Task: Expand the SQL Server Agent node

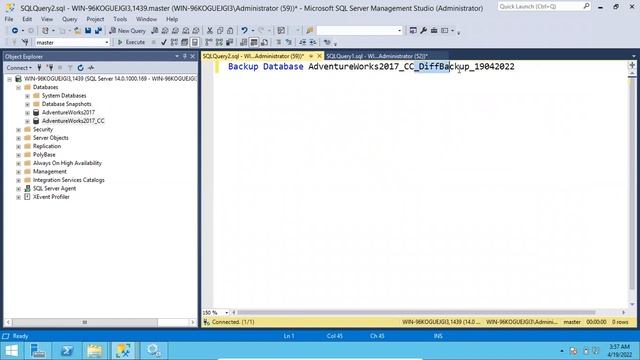Action: (x=18, y=189)
